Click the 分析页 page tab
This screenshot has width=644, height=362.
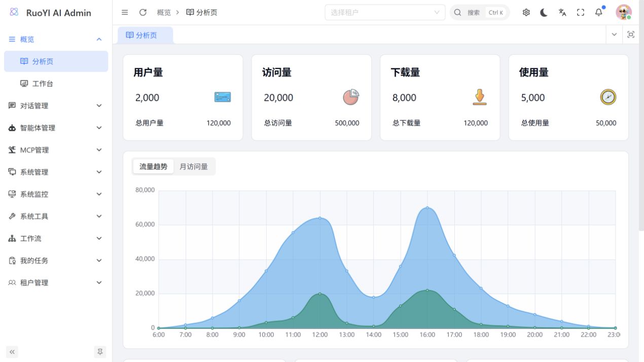[x=146, y=35]
